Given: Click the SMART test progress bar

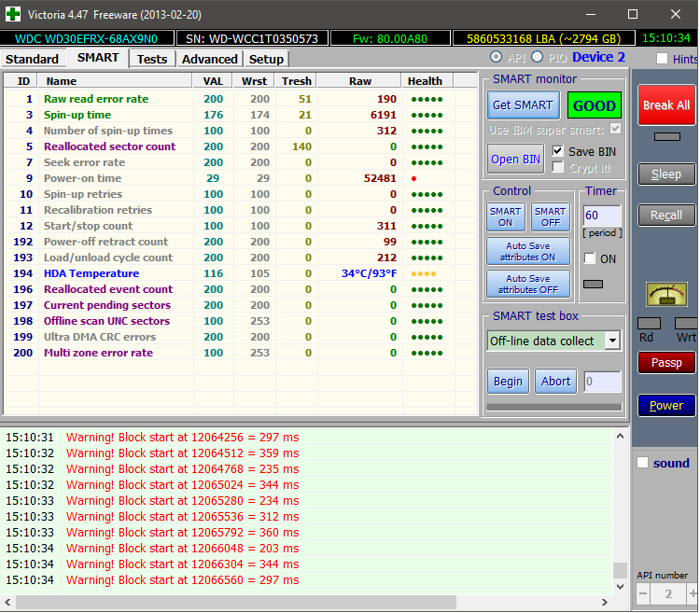Looking at the screenshot, I should [554, 407].
